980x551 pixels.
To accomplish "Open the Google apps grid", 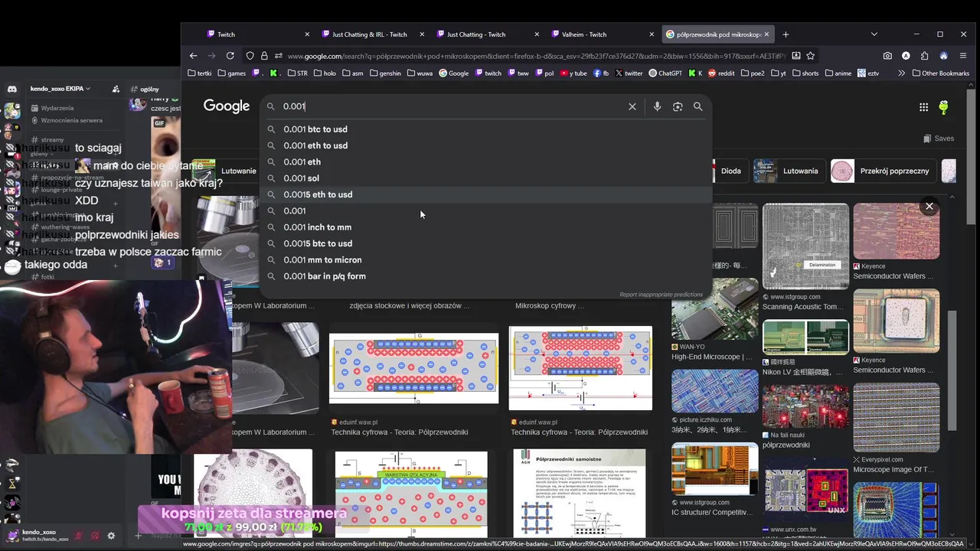I will click(923, 107).
